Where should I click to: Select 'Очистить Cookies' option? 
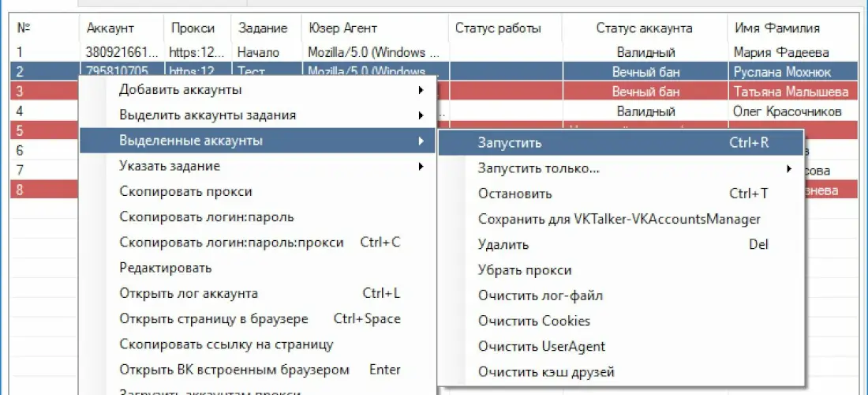pyautogui.click(x=620, y=322)
